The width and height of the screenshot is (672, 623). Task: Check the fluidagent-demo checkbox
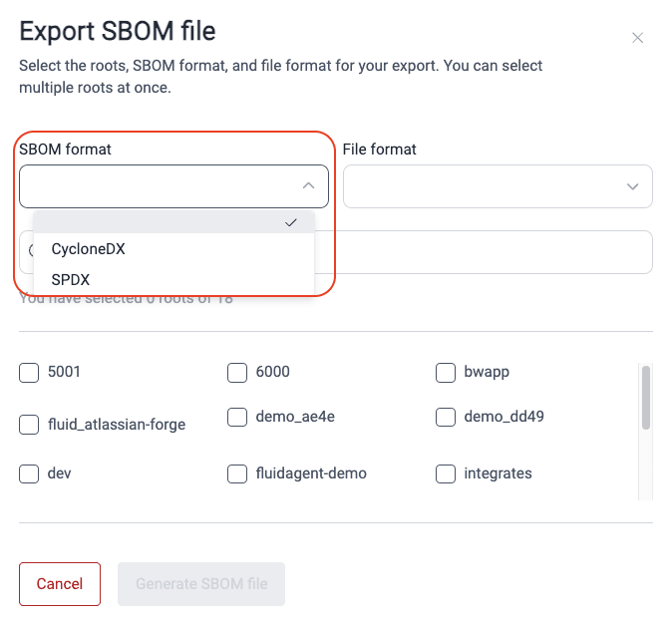[x=237, y=473]
